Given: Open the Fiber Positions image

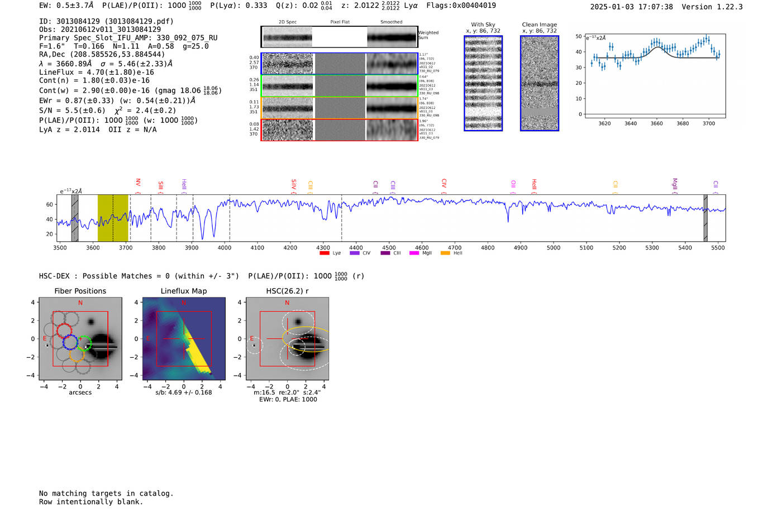Looking at the screenshot, I should (80, 339).
